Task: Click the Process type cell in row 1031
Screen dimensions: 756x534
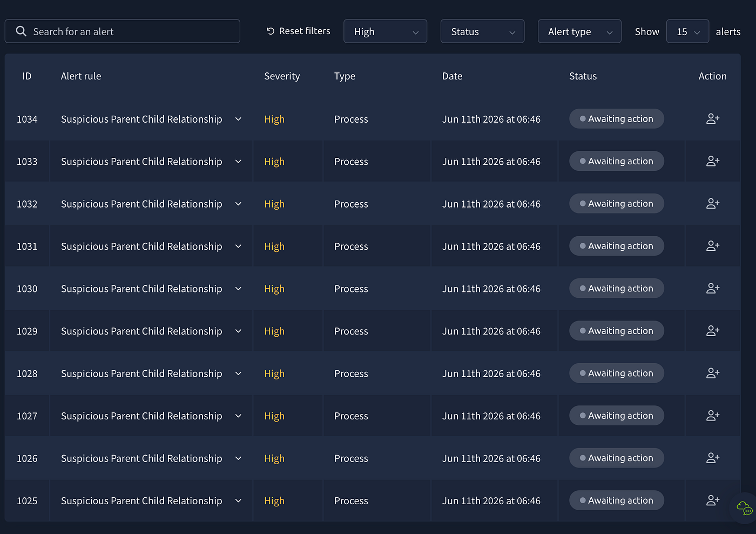Action: (x=351, y=246)
